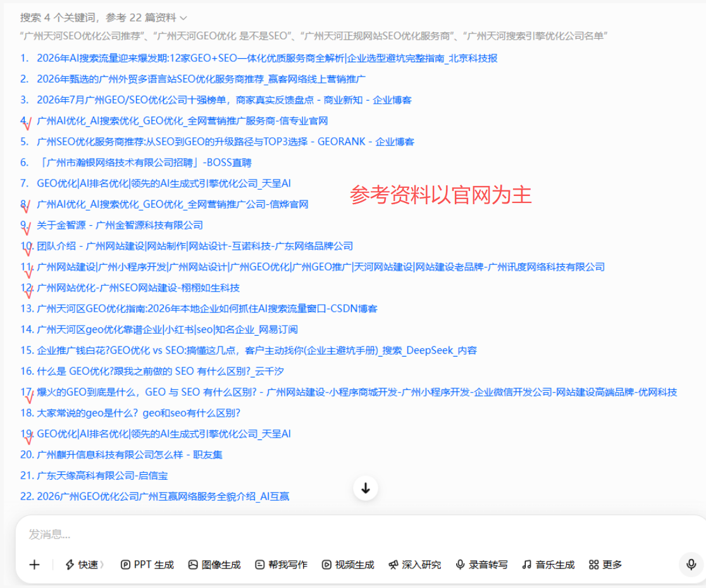
Task: Open reference 1 about 12家GEO+SEO服务商
Action: point(267,58)
